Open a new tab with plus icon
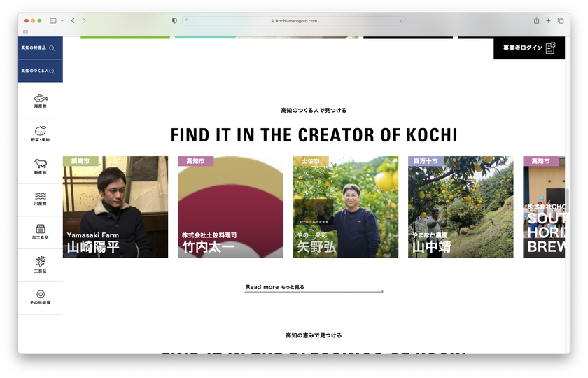This screenshot has width=588, height=378. click(548, 20)
